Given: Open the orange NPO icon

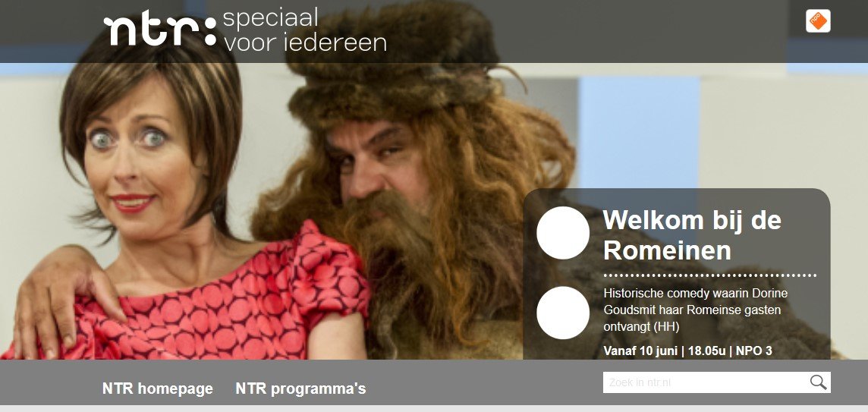Looking at the screenshot, I should [x=818, y=21].
